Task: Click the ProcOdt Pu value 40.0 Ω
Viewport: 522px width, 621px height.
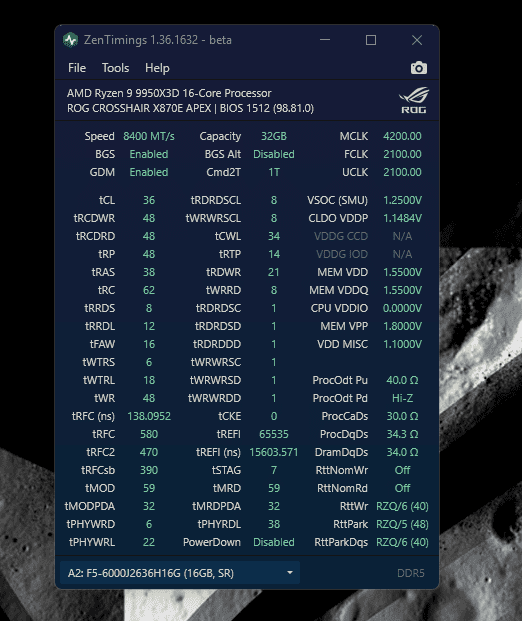Action: (402, 380)
